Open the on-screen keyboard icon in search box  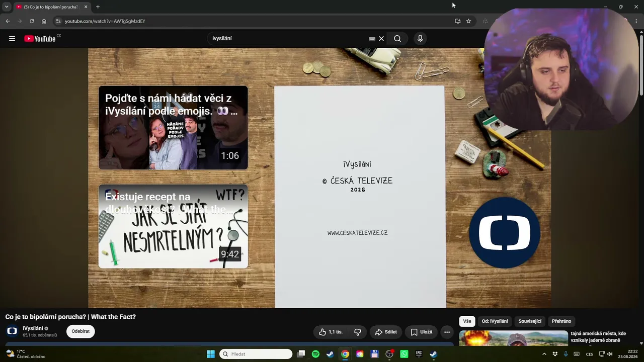[372, 39]
